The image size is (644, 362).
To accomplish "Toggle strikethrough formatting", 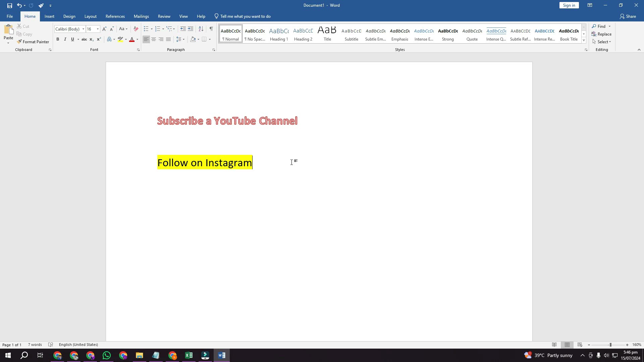I will pyautogui.click(x=84, y=40).
